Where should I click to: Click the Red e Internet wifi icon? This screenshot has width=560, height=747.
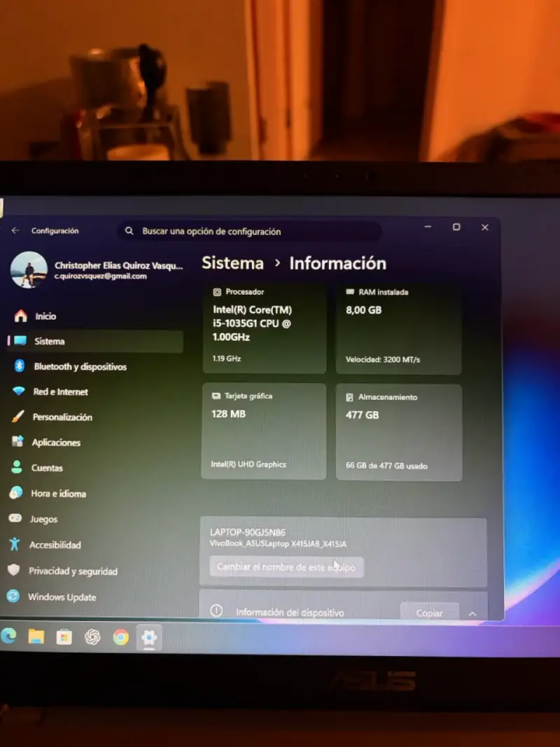pos(19,391)
